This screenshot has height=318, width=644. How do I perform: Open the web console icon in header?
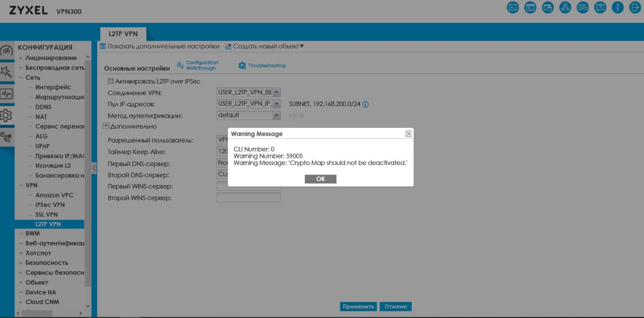point(513,7)
